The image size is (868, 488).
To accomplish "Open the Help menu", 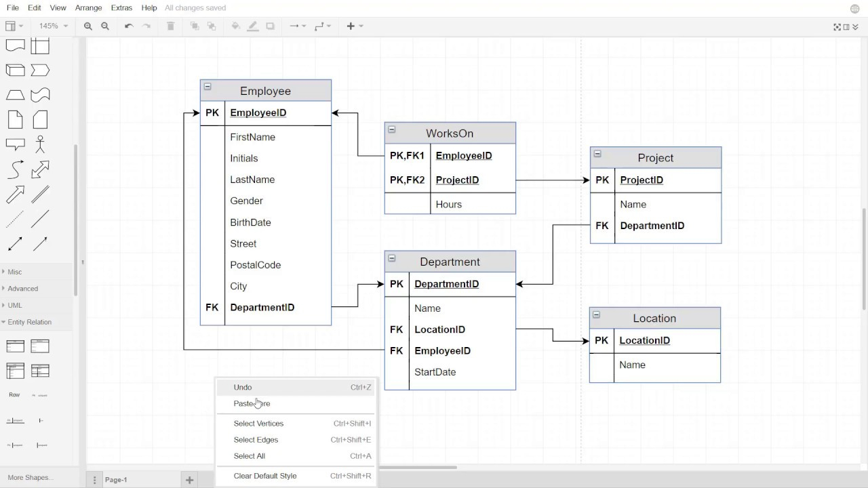I will point(149,8).
